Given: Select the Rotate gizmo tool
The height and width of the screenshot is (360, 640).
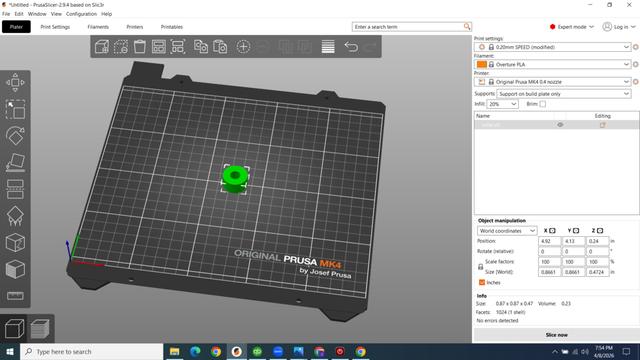Looking at the screenshot, I should 15,136.
